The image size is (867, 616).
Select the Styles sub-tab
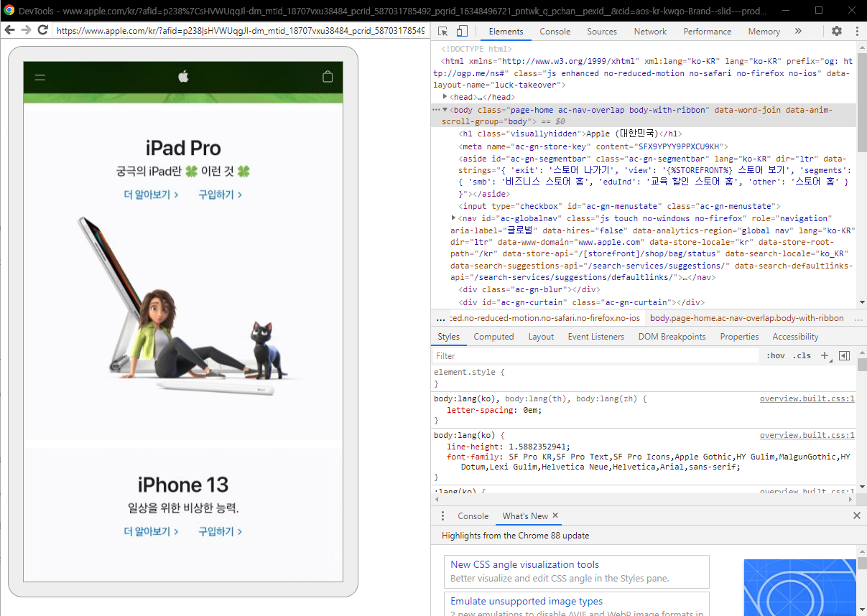[x=448, y=337]
